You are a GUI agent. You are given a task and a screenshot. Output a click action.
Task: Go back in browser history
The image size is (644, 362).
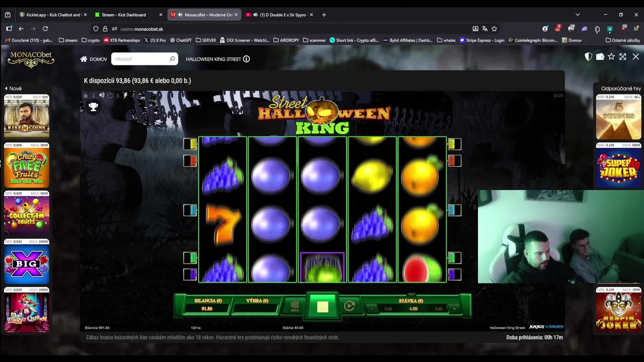[21, 29]
